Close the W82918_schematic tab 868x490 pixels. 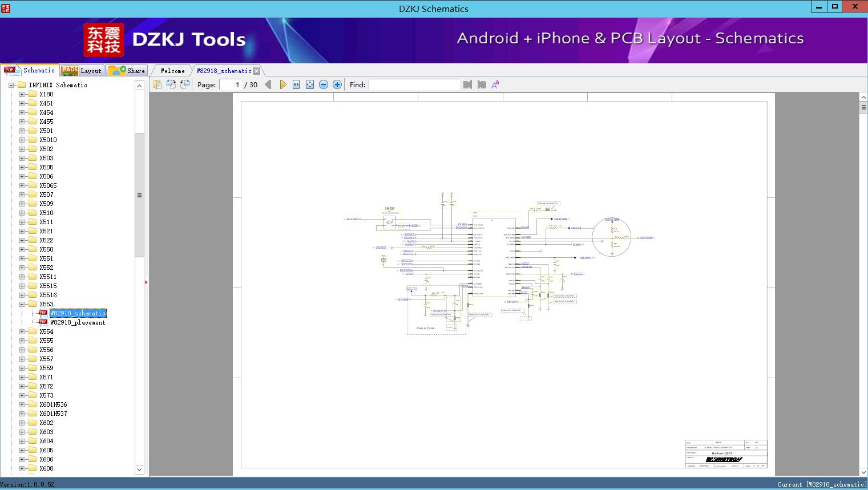[257, 71]
